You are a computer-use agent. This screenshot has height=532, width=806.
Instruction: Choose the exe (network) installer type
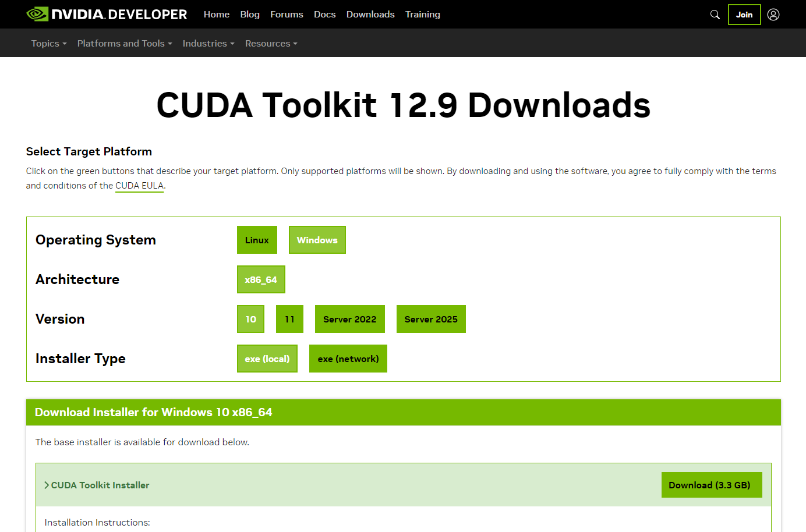click(x=348, y=358)
